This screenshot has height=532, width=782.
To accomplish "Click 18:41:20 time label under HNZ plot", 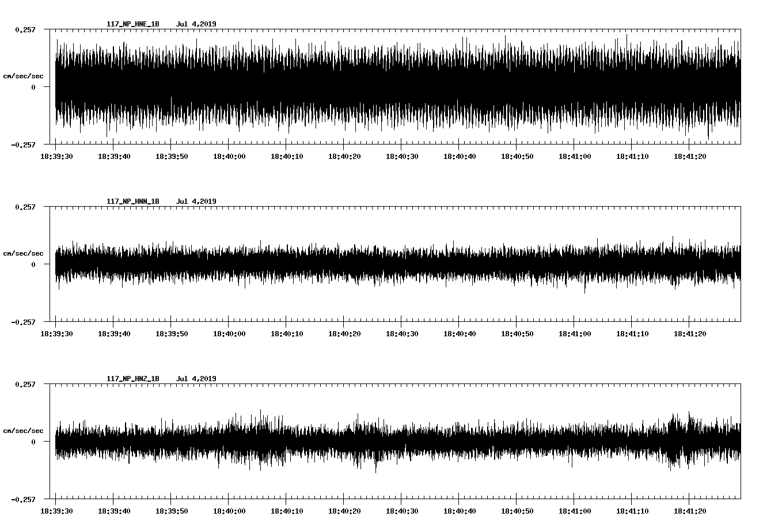I will 690,511.
